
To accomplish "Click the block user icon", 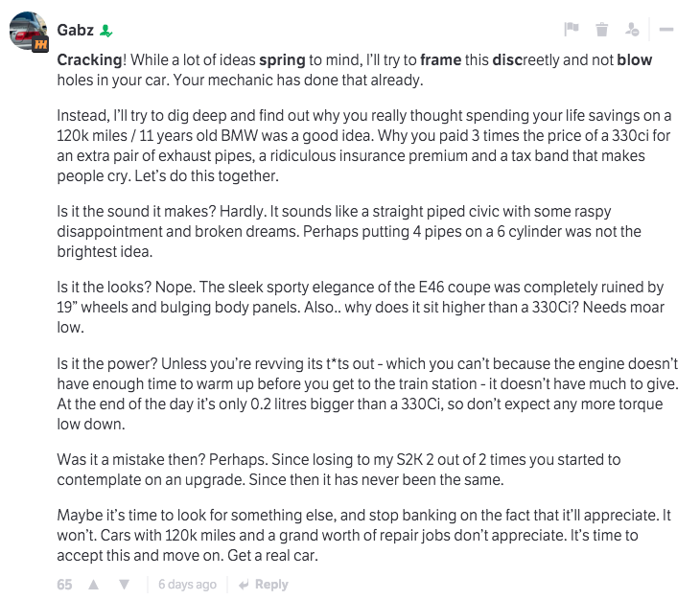I will [633, 30].
